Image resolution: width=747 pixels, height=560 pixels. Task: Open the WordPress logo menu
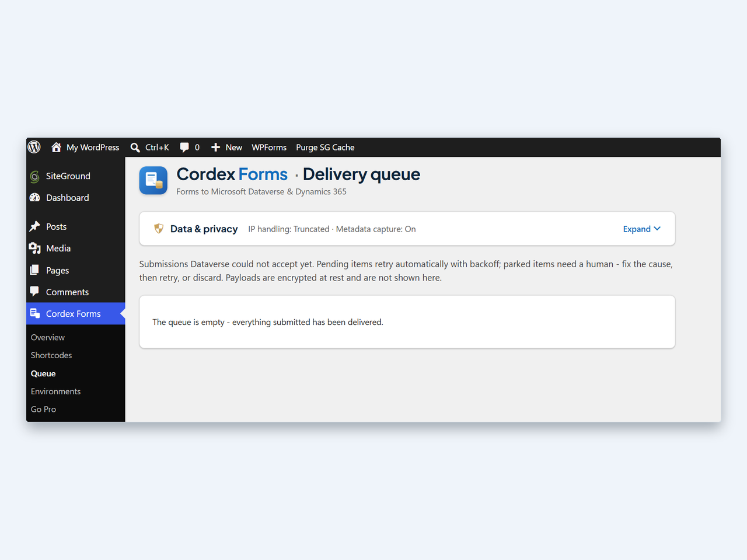coord(34,147)
